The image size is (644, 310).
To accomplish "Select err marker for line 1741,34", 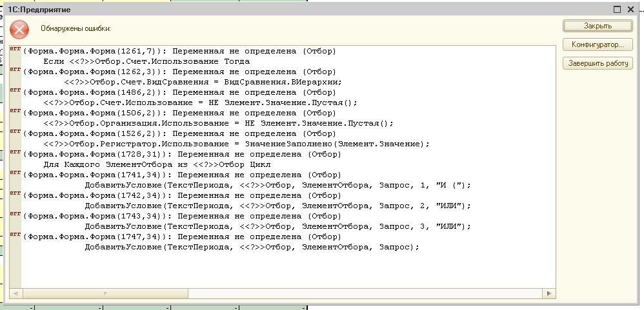I will coord(15,173).
